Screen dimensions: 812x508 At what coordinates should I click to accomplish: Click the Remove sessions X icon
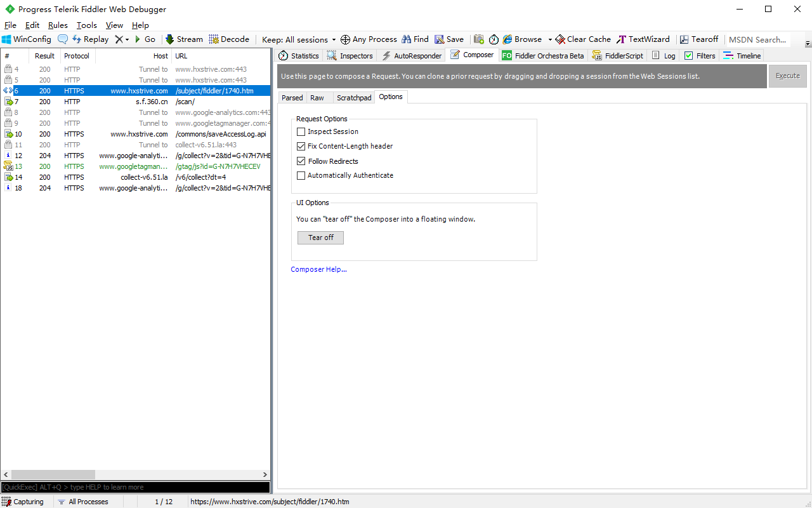pyautogui.click(x=119, y=39)
